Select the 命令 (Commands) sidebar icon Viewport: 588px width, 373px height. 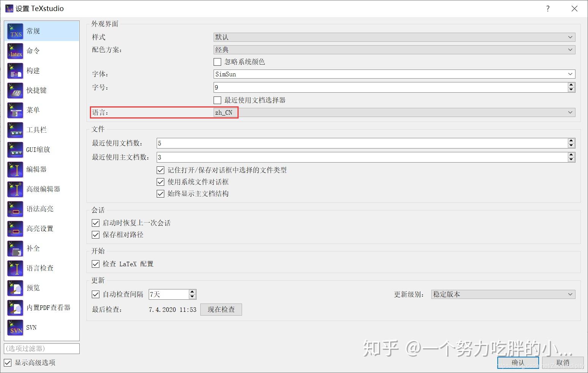[x=33, y=51]
